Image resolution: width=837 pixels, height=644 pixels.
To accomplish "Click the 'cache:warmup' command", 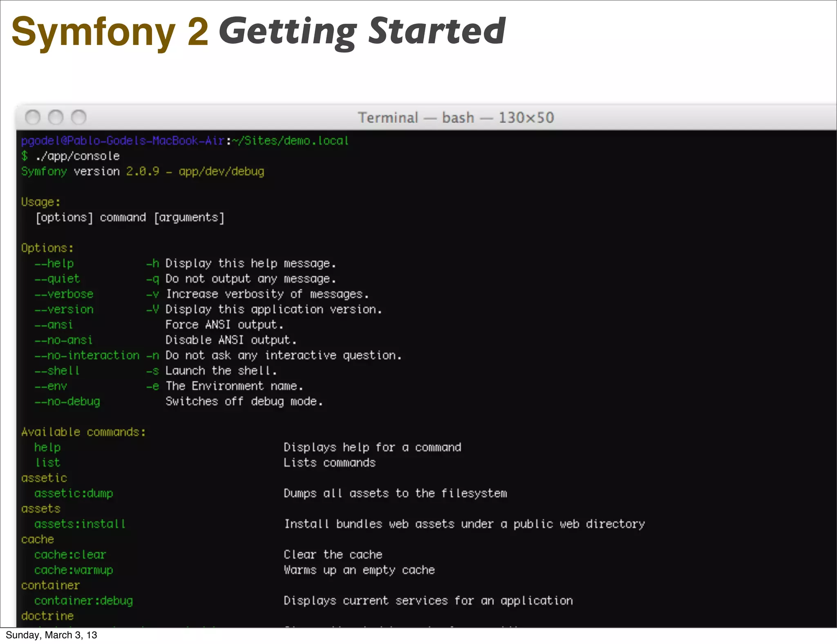I will coord(74,570).
